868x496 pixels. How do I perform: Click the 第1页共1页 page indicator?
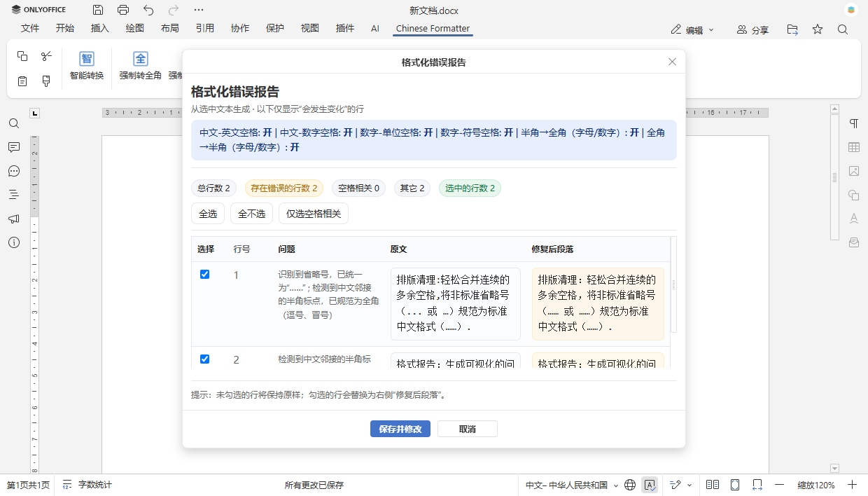(x=29, y=485)
